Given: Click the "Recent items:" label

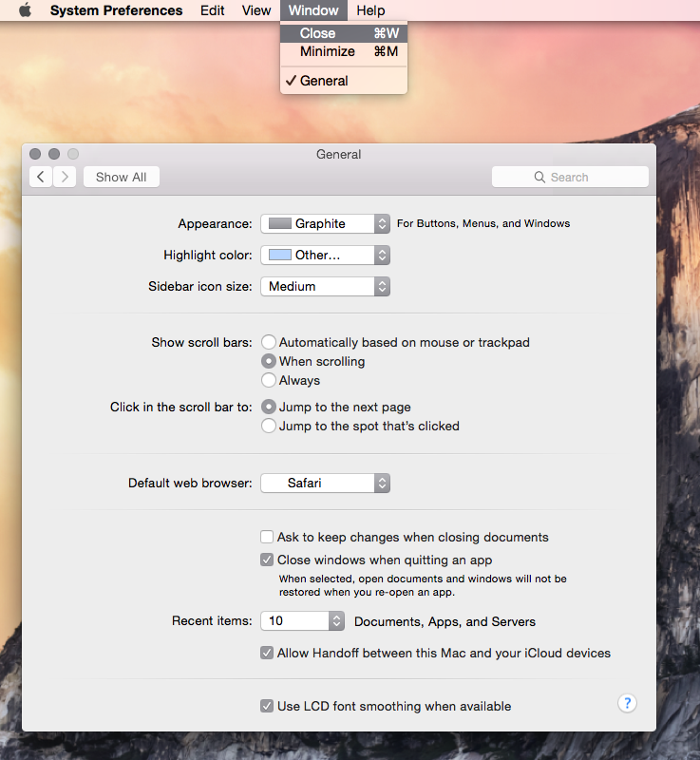Looking at the screenshot, I should pyautogui.click(x=212, y=621).
